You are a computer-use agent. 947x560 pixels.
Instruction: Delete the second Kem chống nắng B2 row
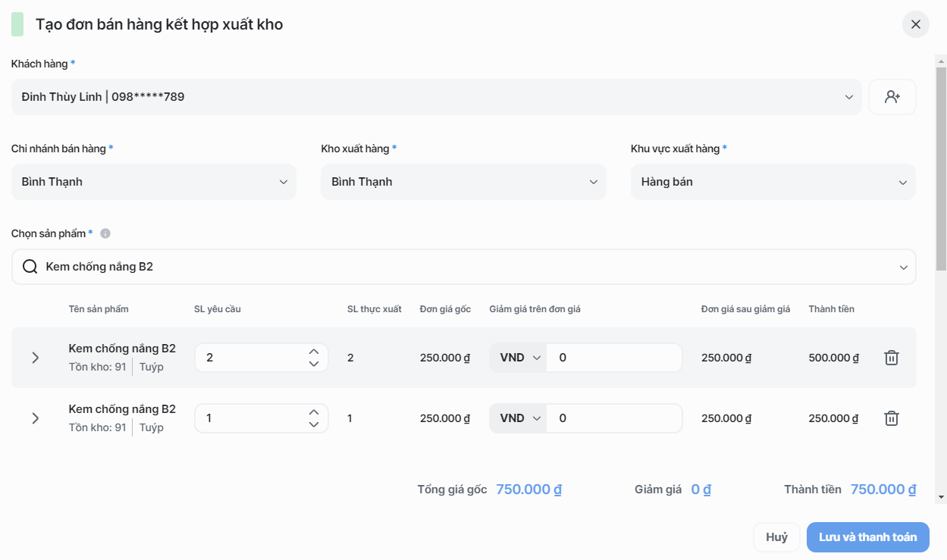coord(892,418)
